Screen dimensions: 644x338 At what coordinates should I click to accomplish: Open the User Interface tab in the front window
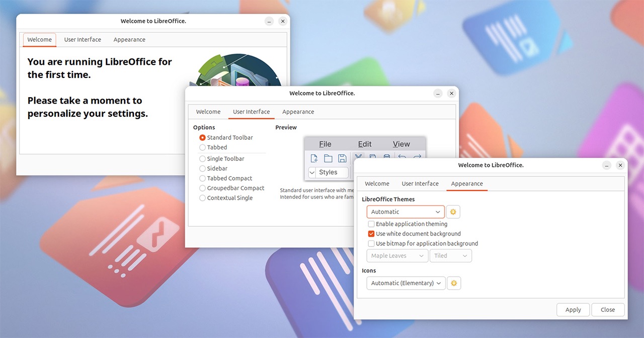[x=420, y=184]
